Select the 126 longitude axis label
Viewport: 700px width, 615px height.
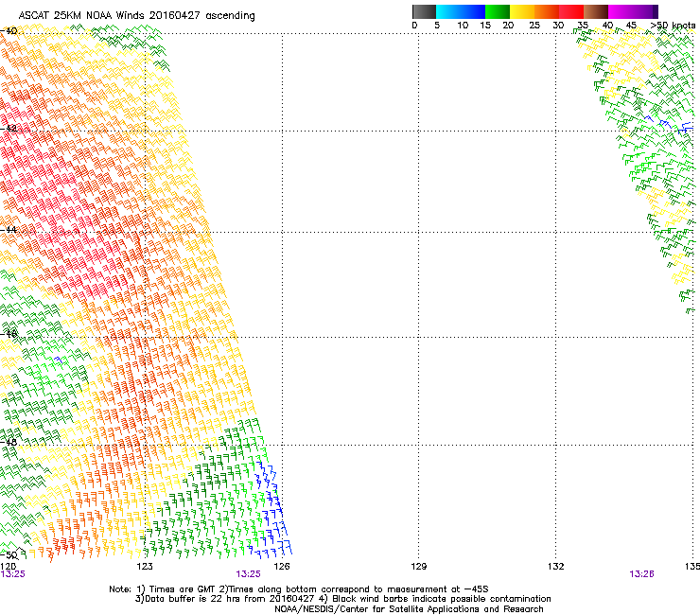tap(282, 567)
